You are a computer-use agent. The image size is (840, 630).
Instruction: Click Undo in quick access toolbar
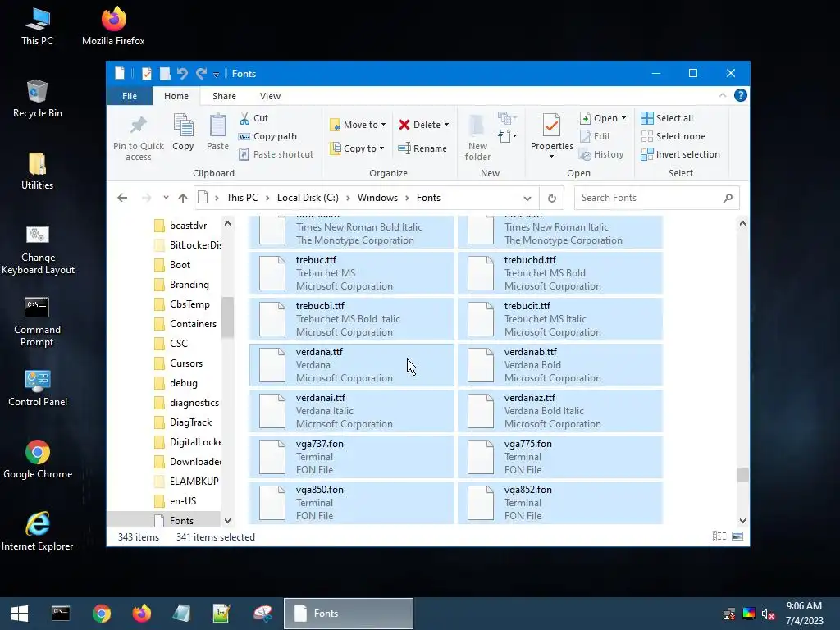(x=182, y=73)
